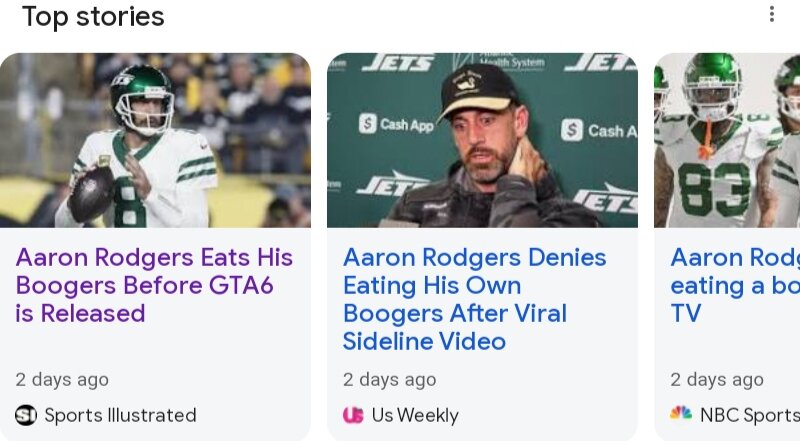Click the NBC Sports peacock icon
Screen dimensions: 800x441
coord(681,414)
